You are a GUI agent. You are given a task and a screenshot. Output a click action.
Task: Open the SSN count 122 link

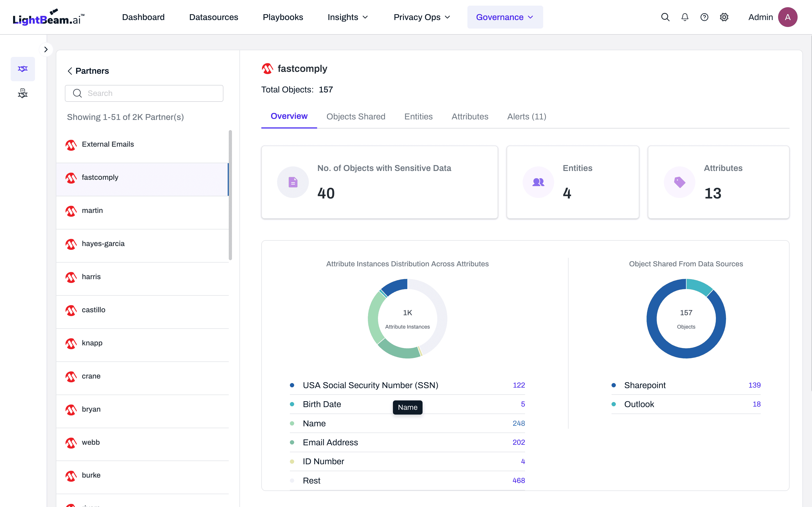coord(519,385)
